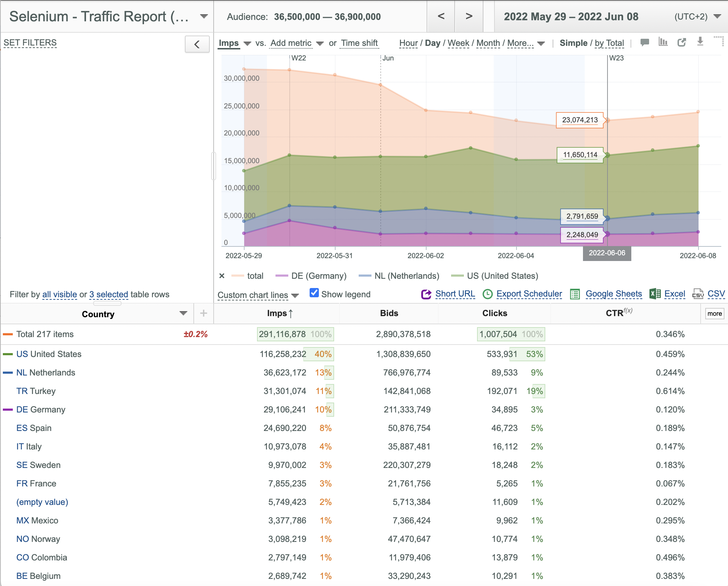Image resolution: width=728 pixels, height=586 pixels.
Task: Add column with plus icon
Action: [x=204, y=313]
